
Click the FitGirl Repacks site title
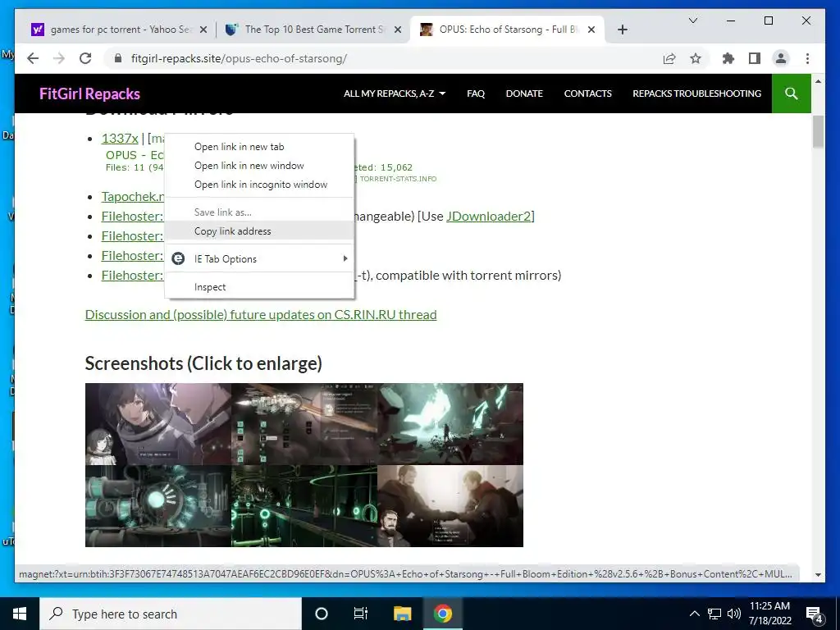[89, 94]
